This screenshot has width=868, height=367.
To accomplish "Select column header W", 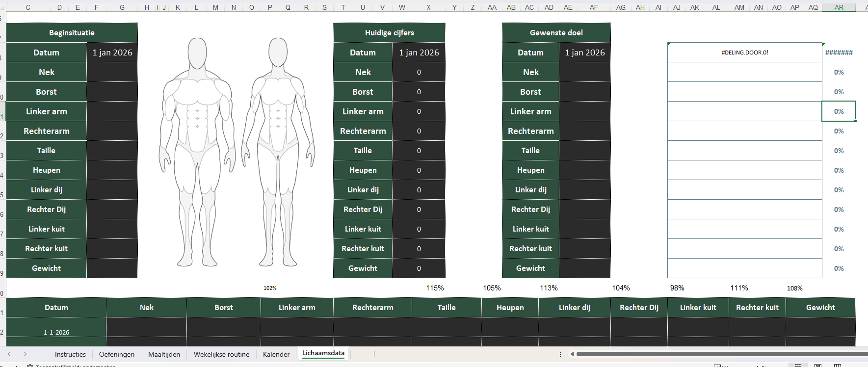I will [402, 7].
